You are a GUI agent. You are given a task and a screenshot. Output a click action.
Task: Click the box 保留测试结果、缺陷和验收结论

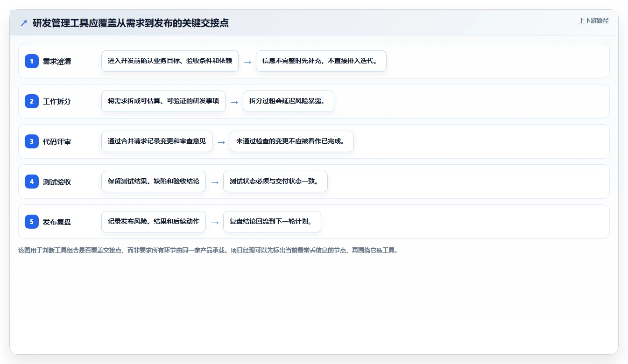click(x=154, y=182)
